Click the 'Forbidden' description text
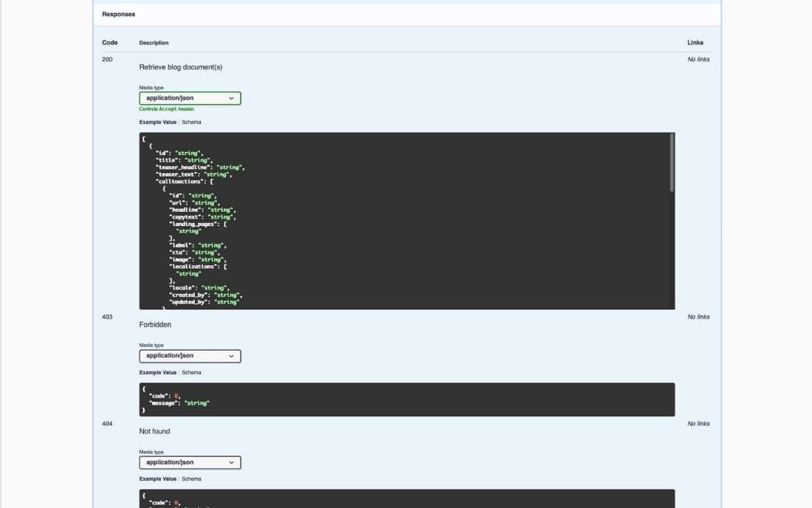This screenshot has width=812, height=508. pos(155,324)
